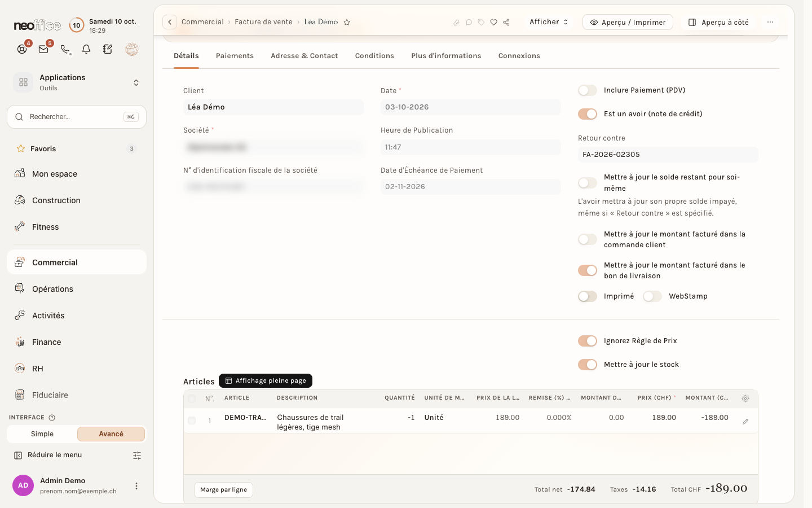Star this invoice as favorite

click(347, 22)
